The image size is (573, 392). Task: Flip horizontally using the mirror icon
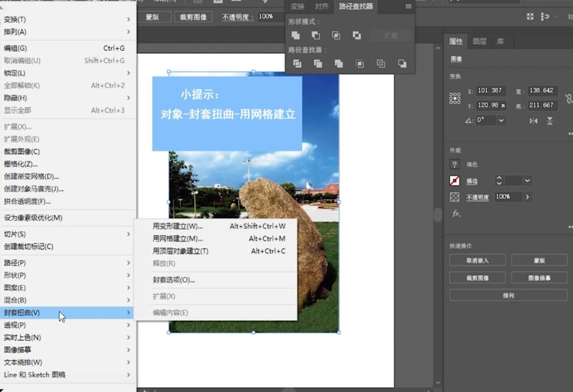(x=533, y=120)
